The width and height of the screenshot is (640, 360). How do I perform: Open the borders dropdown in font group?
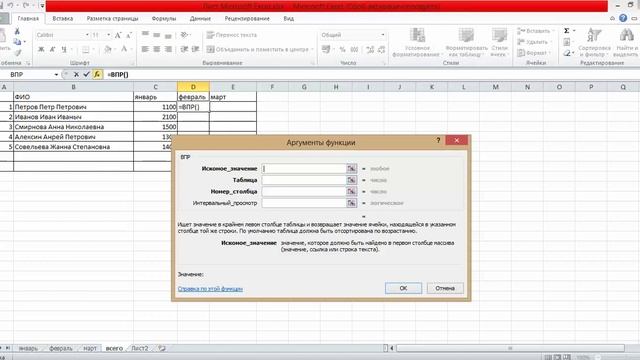93,50
